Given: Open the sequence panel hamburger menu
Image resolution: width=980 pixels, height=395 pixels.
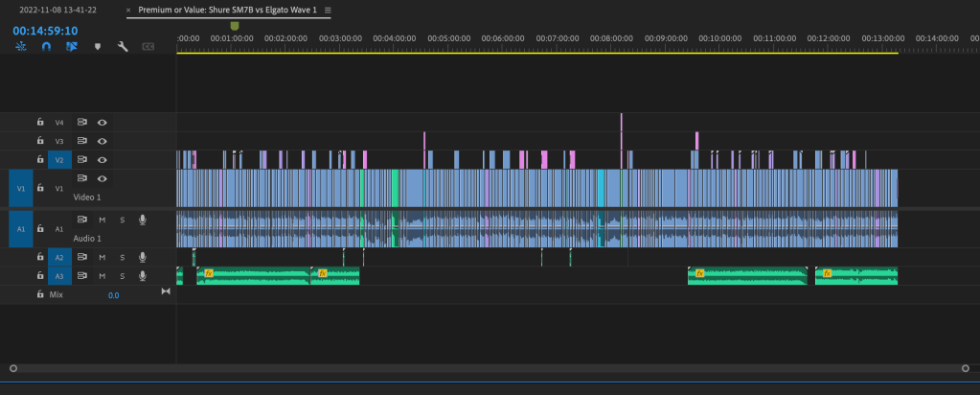Looking at the screenshot, I should coord(328,11).
